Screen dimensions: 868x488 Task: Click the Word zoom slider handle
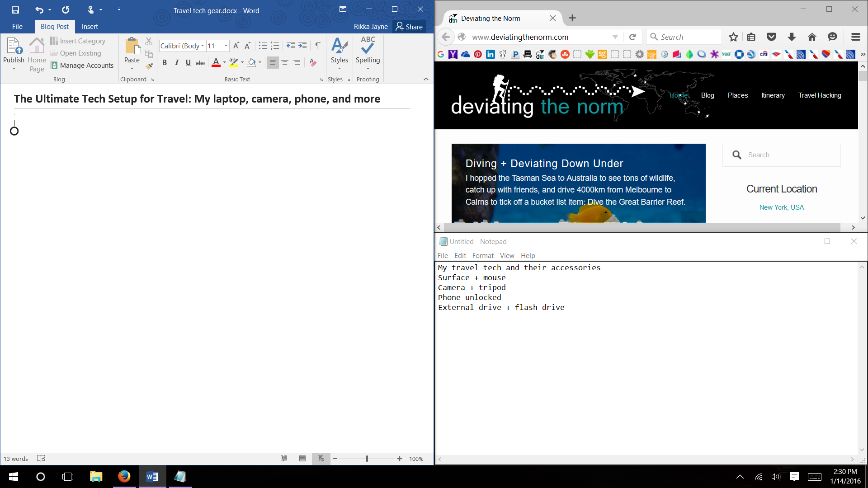pos(367,459)
